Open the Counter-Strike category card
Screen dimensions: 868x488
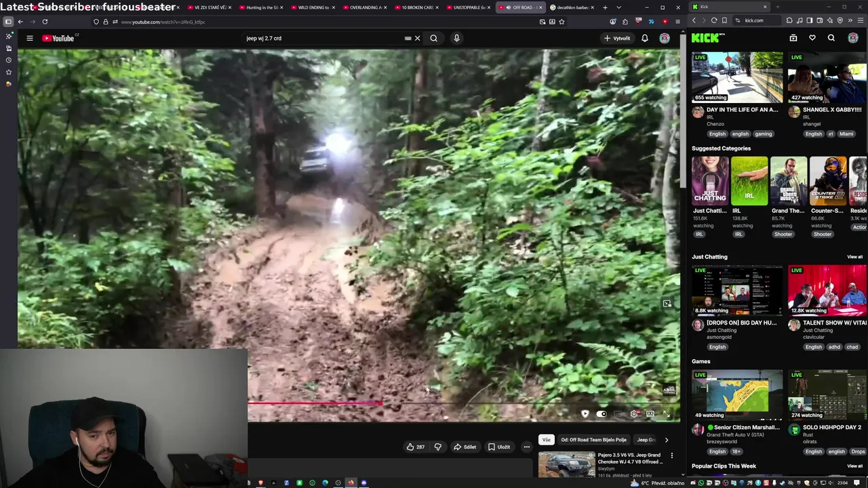coord(828,181)
